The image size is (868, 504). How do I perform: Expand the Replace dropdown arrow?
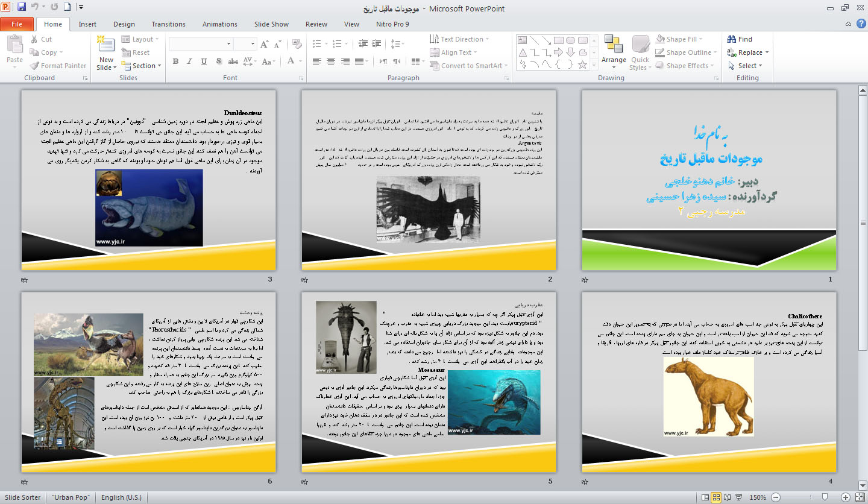[x=767, y=53]
